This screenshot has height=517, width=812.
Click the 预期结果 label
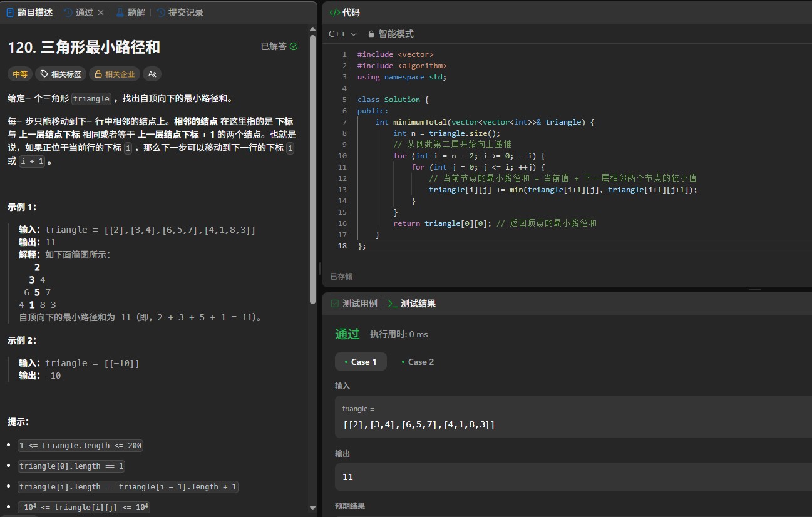pos(350,506)
